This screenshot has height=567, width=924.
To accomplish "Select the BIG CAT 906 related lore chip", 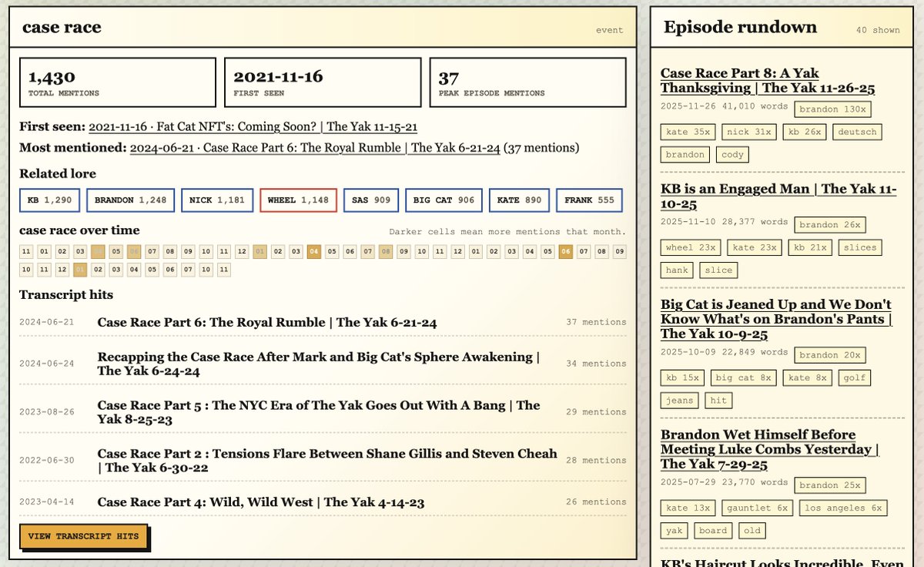I will tap(444, 200).
